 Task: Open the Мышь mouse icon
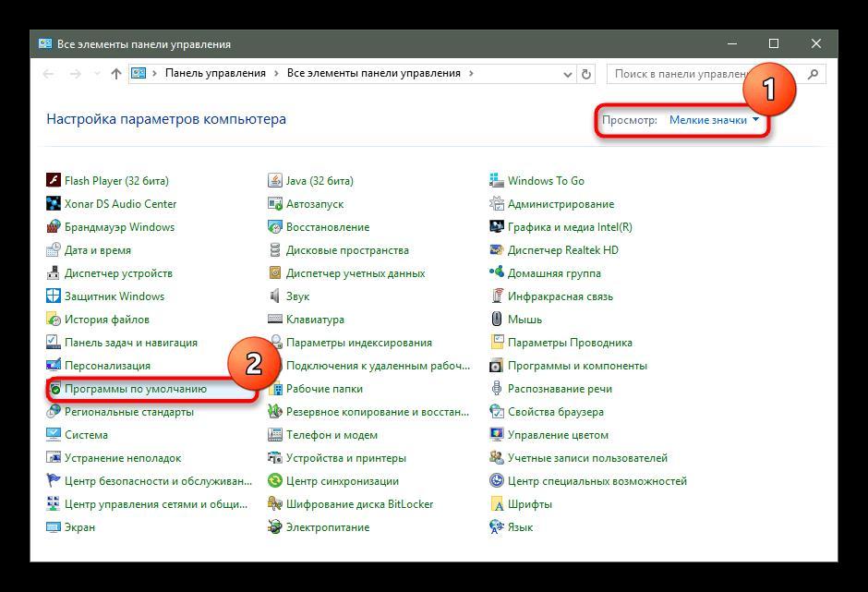(497, 320)
